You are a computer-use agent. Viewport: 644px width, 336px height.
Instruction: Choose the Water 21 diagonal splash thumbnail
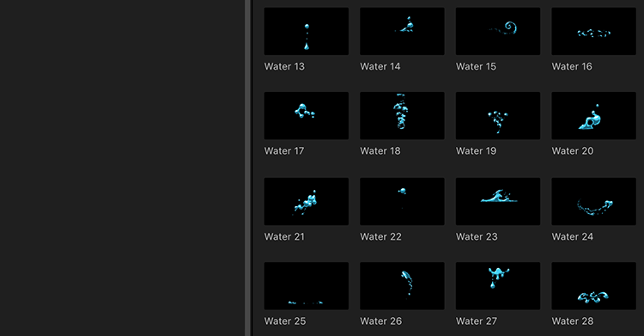coord(307,202)
